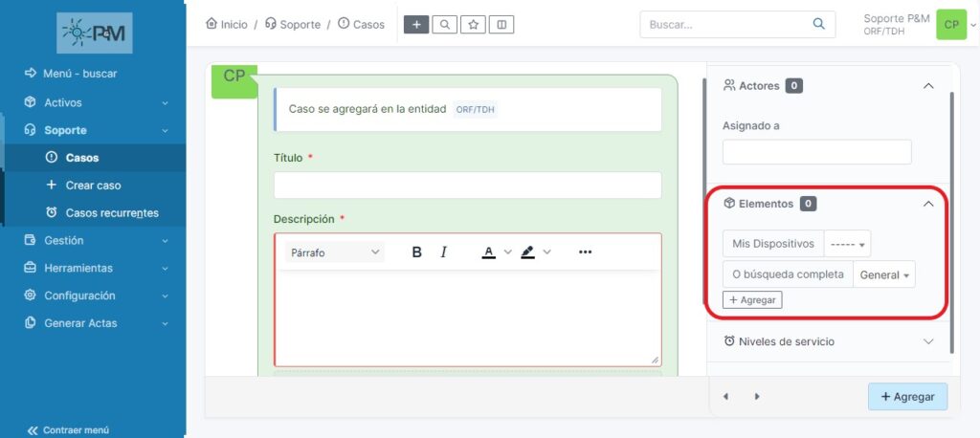Viewport: 980px width, 438px height.
Task: Click the column layout toolbar icon
Action: pyautogui.click(x=501, y=25)
